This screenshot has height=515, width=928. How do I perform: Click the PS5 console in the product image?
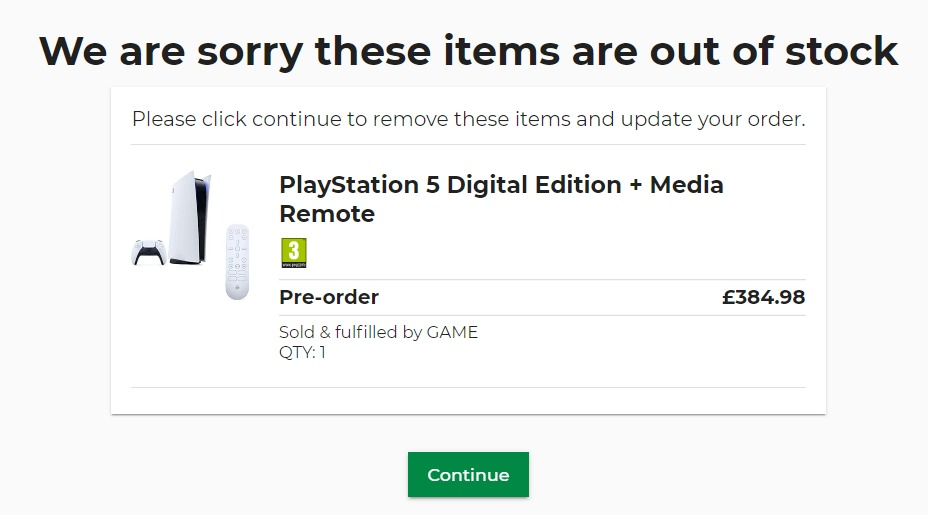(x=189, y=217)
